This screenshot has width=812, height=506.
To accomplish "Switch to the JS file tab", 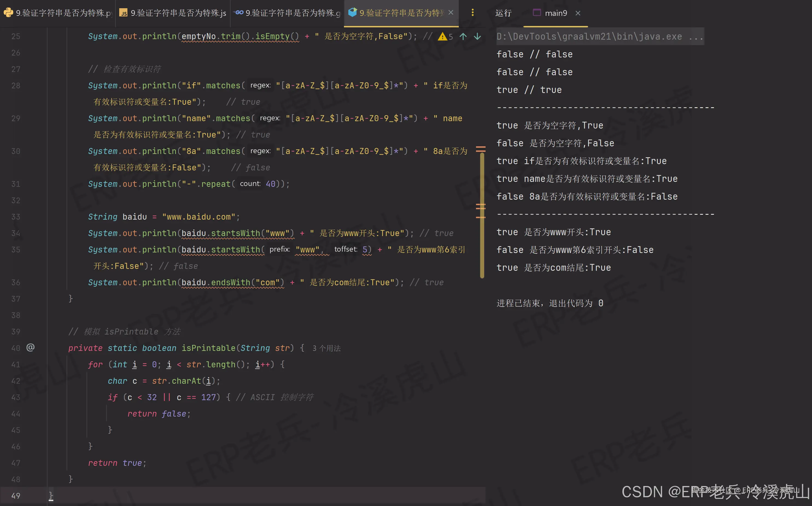I will pos(178,13).
